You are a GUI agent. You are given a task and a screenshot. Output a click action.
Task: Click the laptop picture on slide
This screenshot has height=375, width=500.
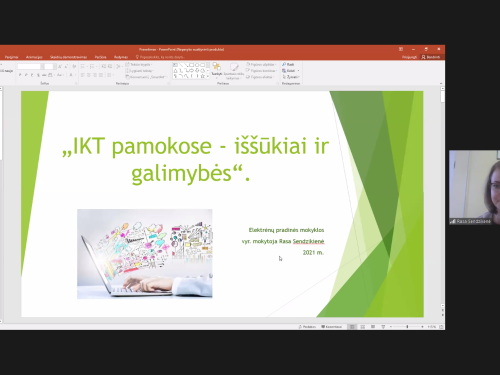point(145,254)
